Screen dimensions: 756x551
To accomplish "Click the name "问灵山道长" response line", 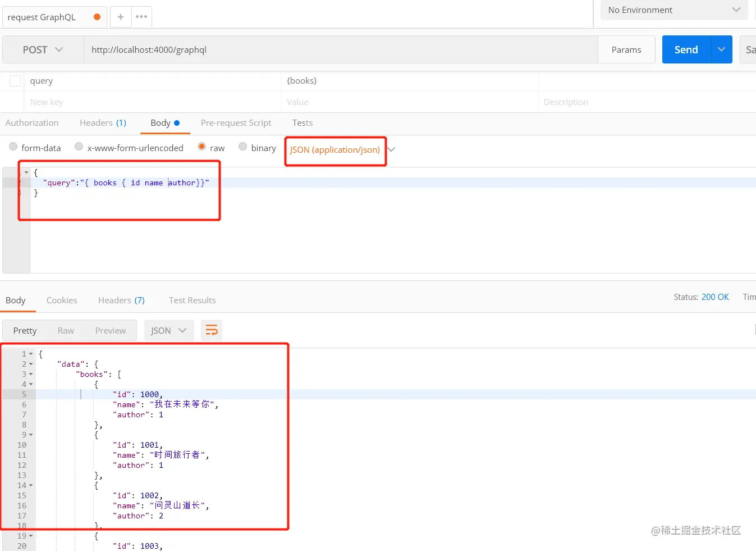I will pyautogui.click(x=161, y=506).
